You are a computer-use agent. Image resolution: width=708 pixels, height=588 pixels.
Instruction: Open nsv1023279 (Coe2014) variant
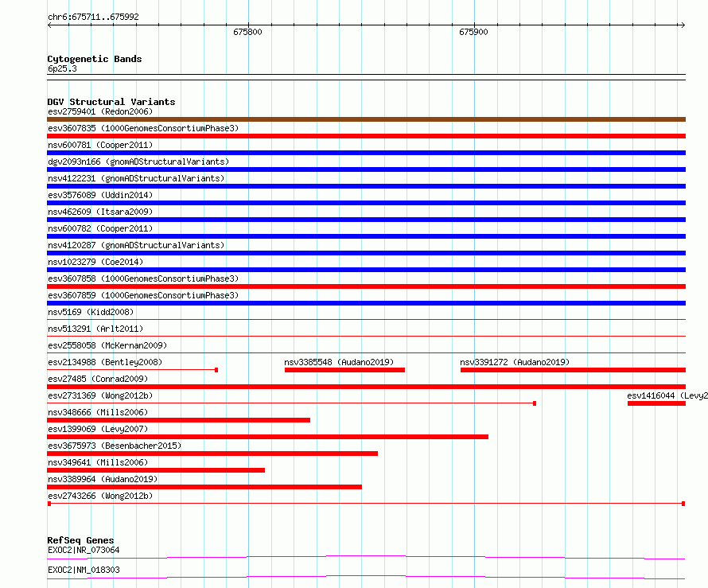(x=95, y=262)
